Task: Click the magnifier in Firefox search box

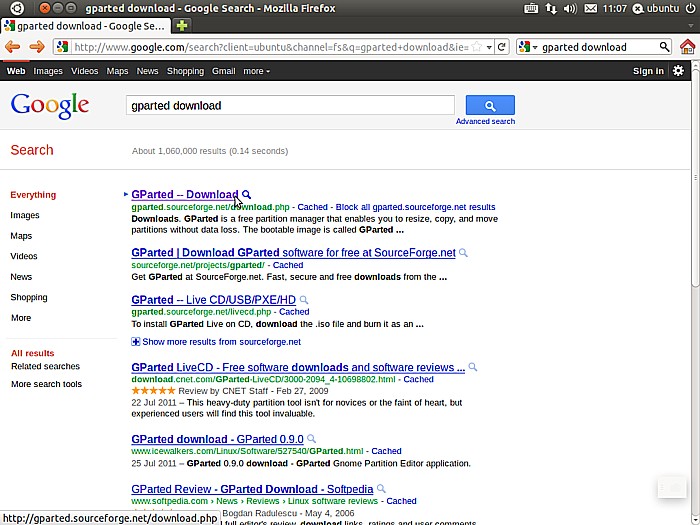Action: click(664, 47)
